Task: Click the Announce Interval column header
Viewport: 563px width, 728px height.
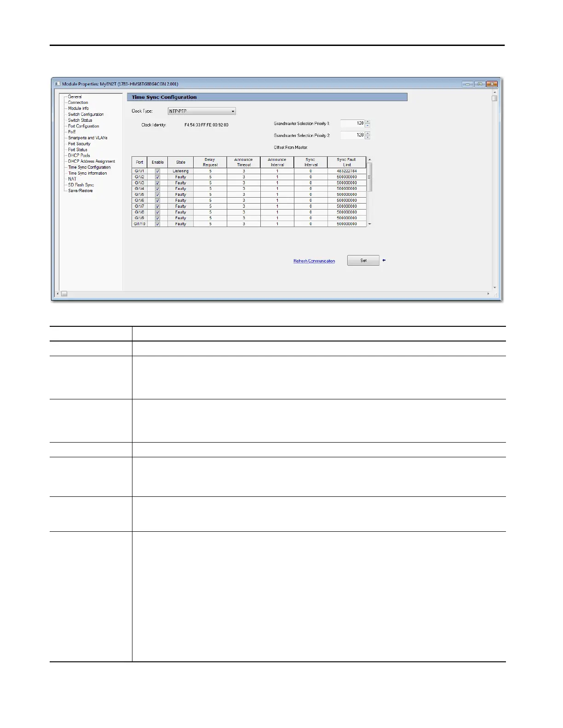Action: [x=277, y=162]
